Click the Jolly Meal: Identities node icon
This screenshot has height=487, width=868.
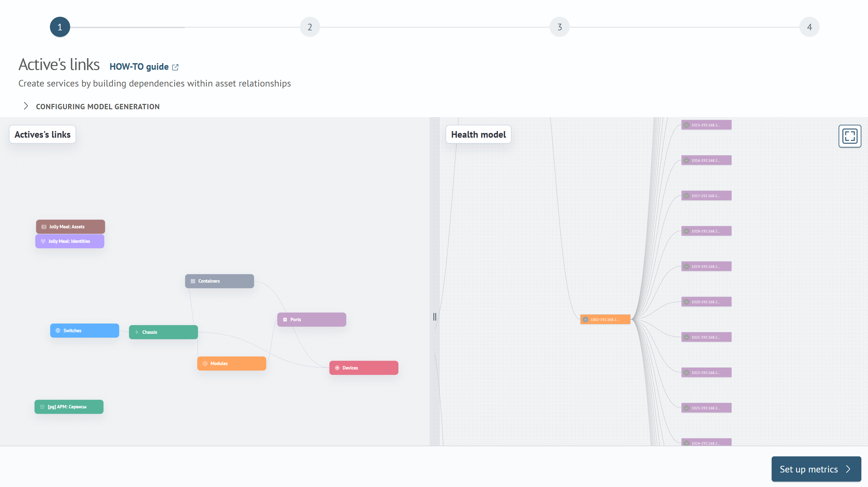coord(43,241)
